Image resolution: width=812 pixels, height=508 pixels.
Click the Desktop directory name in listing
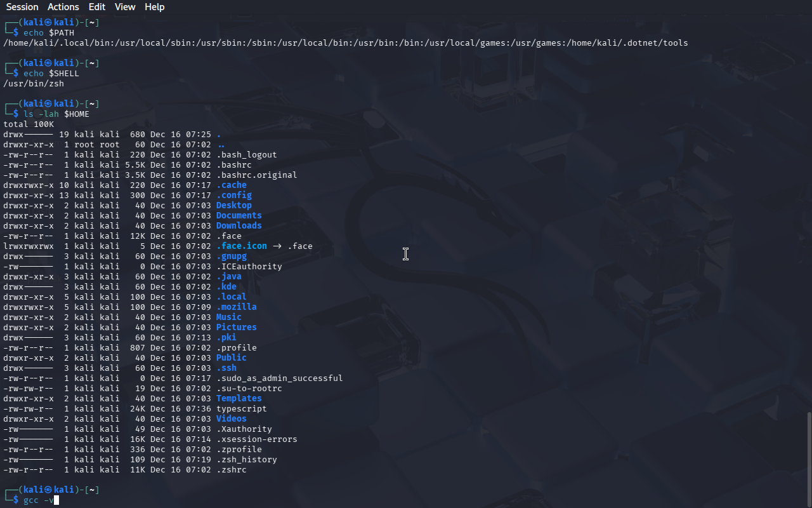(233, 206)
